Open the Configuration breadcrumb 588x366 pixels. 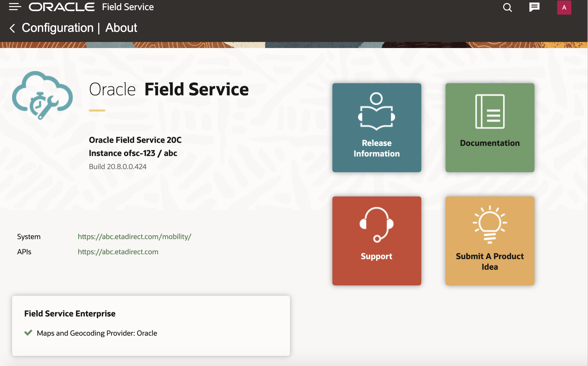click(x=58, y=28)
